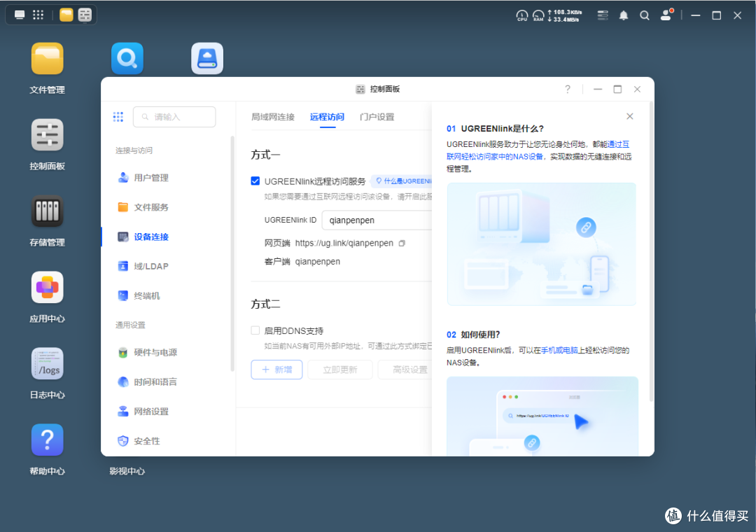
Task: Open the blue magnifier search app icon
Action: [127, 59]
